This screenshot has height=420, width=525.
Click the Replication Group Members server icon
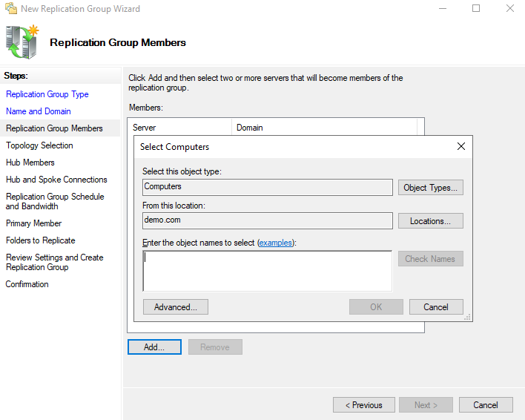click(22, 42)
